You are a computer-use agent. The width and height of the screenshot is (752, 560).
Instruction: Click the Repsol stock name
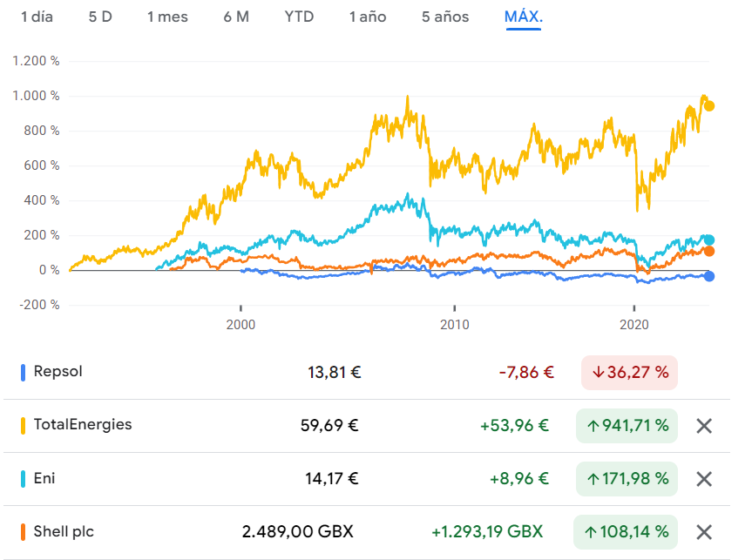pyautogui.click(x=58, y=372)
